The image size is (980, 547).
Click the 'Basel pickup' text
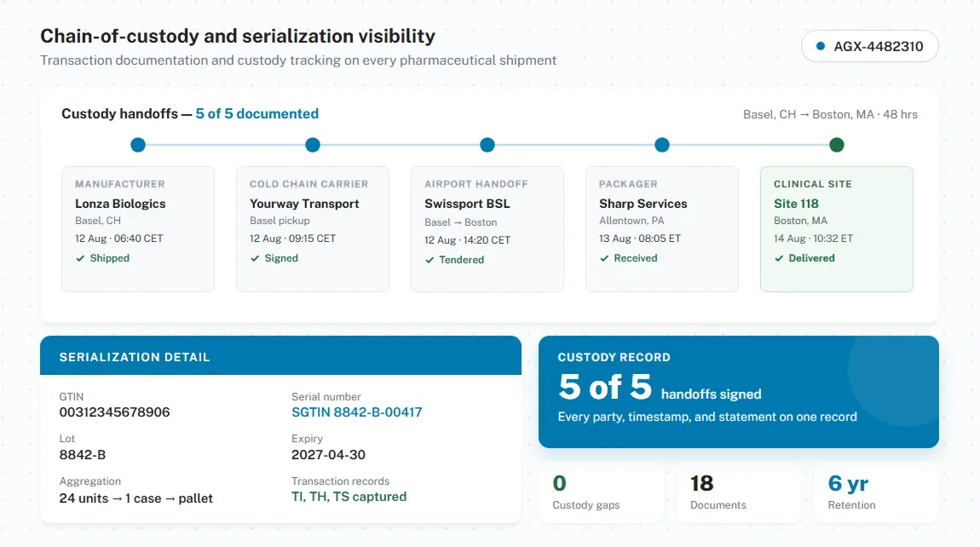click(280, 221)
